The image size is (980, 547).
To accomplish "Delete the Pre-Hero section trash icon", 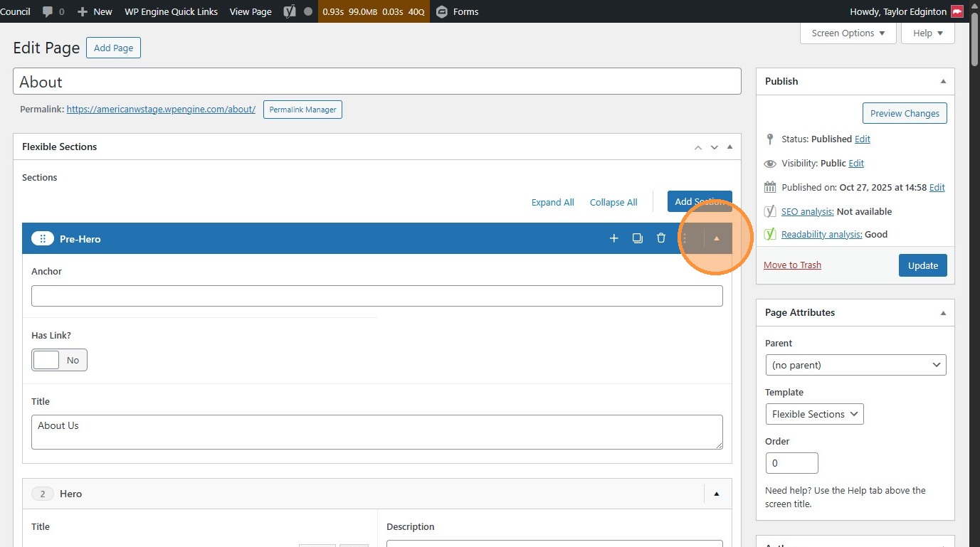I will 661,238.
